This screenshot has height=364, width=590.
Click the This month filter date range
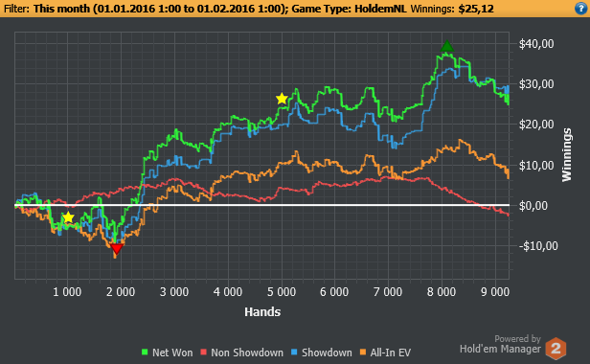click(x=161, y=9)
